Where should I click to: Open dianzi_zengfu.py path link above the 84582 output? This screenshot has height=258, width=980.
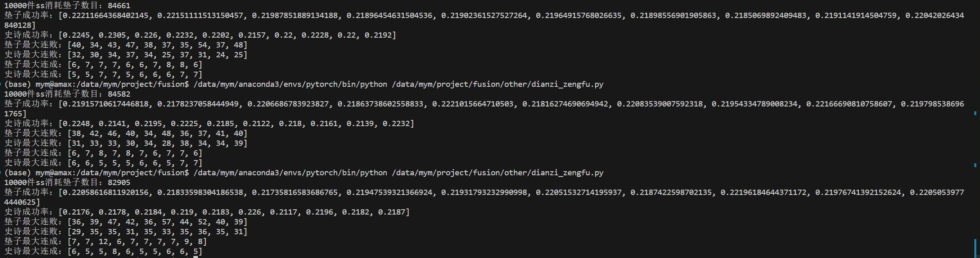coord(498,84)
